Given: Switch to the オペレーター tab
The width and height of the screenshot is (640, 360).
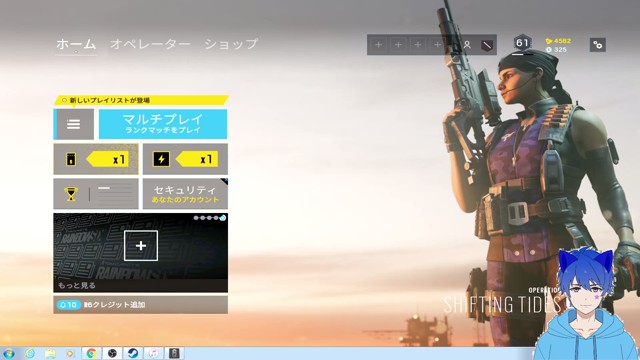Looking at the screenshot, I should (150, 44).
